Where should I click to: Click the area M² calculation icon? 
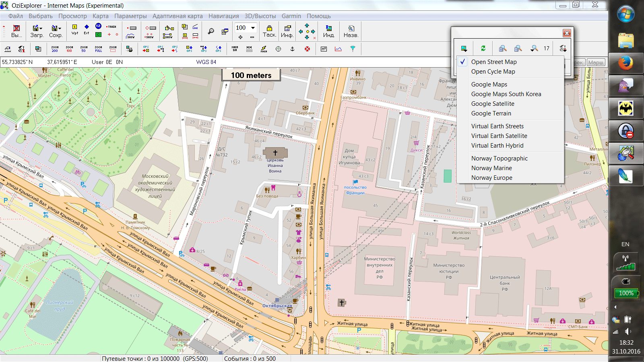tap(324, 49)
